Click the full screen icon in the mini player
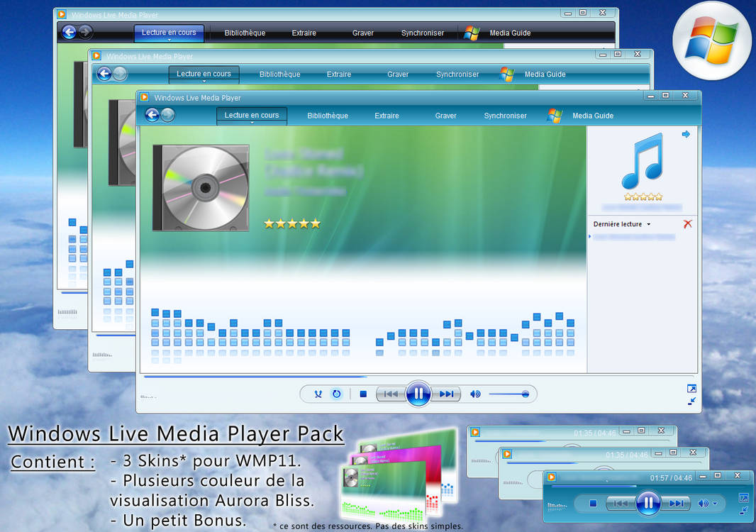The width and height of the screenshot is (756, 532). point(744,498)
